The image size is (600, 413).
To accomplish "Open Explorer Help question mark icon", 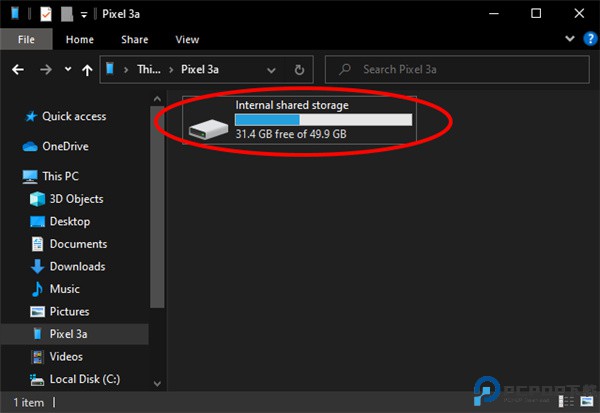I will 590,40.
